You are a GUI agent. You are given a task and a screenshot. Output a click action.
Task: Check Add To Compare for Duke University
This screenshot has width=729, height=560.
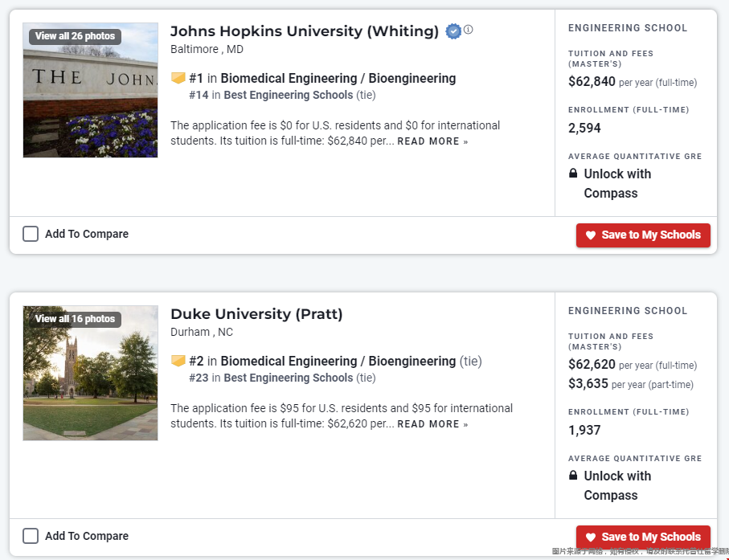pyautogui.click(x=31, y=536)
